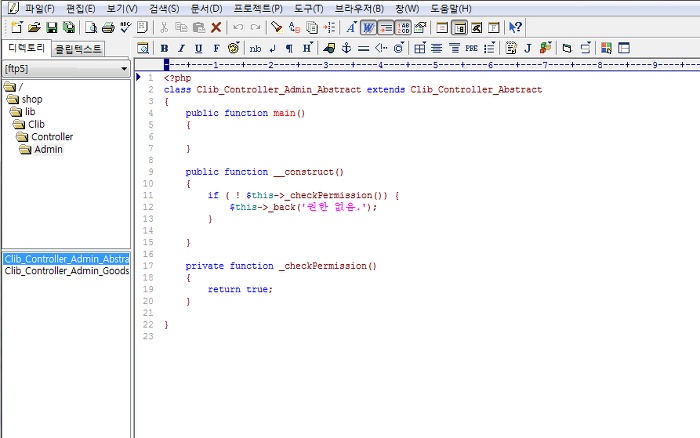Apply Bold HTML tag button
Screen dimensions: 700x438
coord(164,48)
